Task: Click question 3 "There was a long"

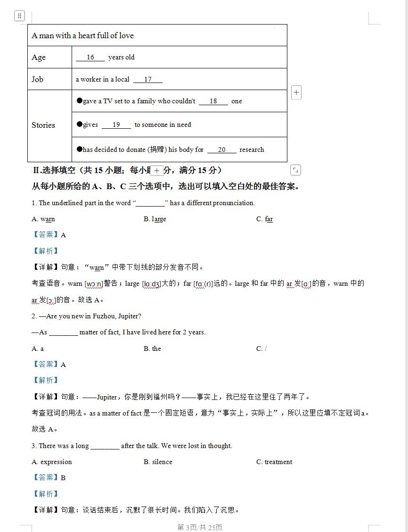Action: click(132, 446)
